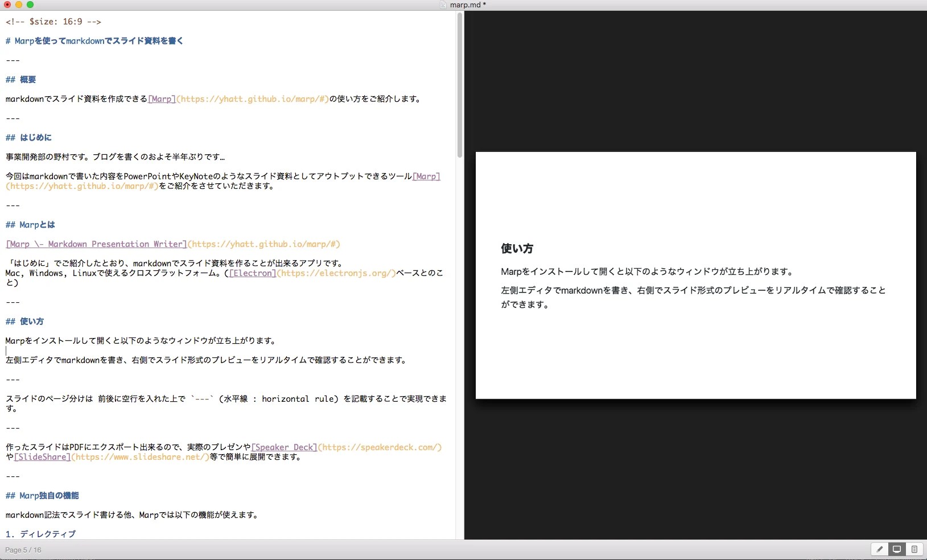
Task: Click the ## Marpとは heading
Action: [x=30, y=225]
